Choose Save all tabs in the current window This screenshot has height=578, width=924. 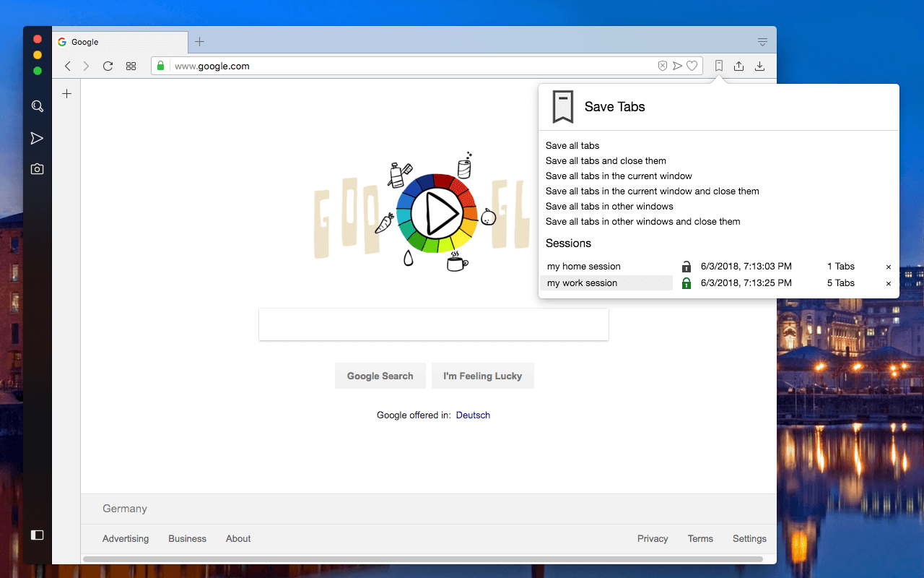[619, 176]
